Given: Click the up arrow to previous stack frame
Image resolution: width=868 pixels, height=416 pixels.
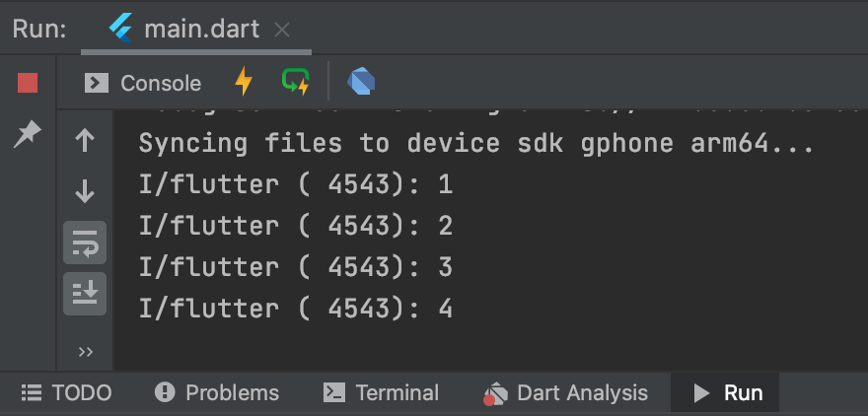Looking at the screenshot, I should pyautogui.click(x=85, y=141).
